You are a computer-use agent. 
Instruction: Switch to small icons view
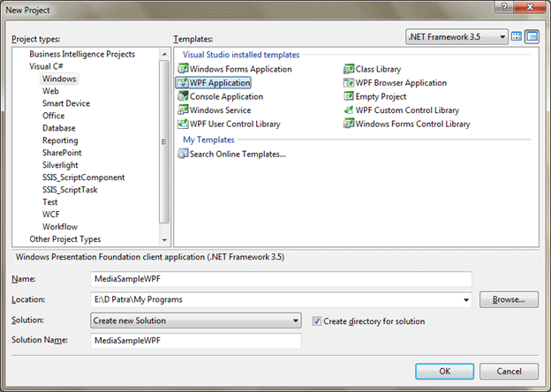click(532, 37)
